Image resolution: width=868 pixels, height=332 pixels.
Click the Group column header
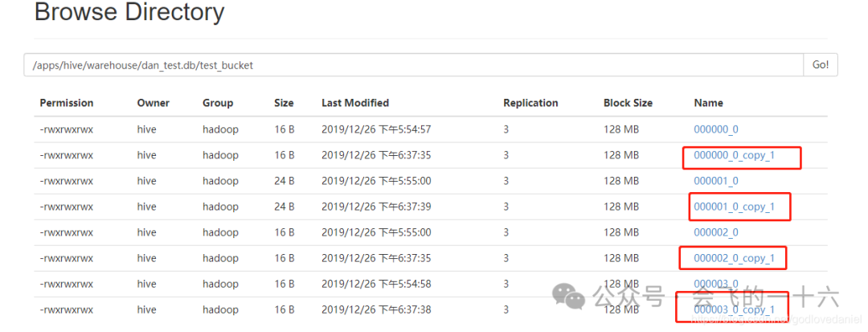click(218, 103)
